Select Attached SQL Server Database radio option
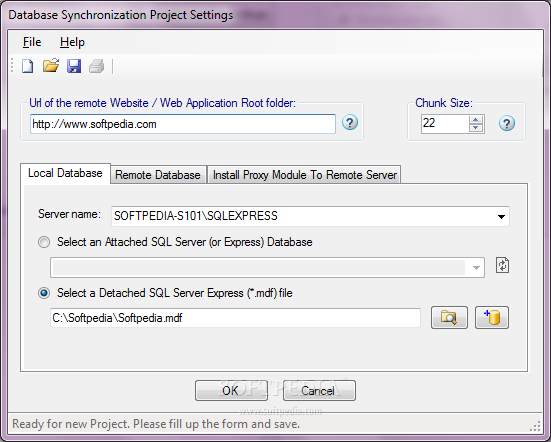551x442 pixels. point(44,242)
